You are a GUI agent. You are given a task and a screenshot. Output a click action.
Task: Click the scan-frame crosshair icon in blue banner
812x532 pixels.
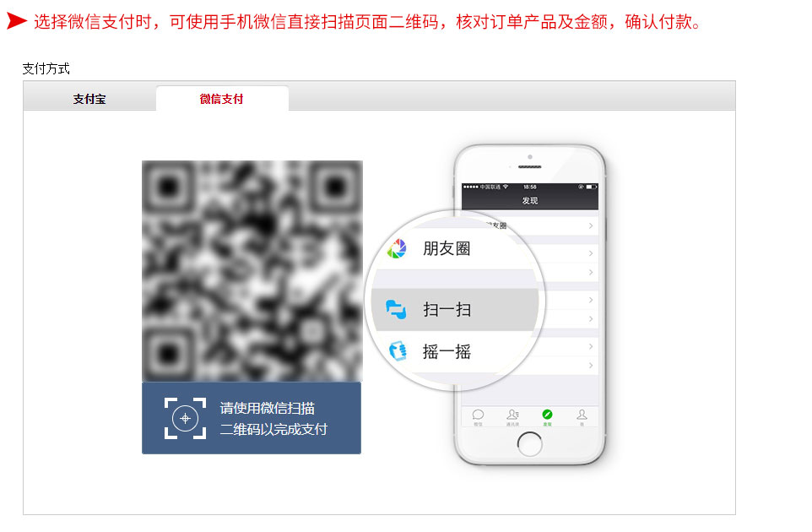point(186,418)
